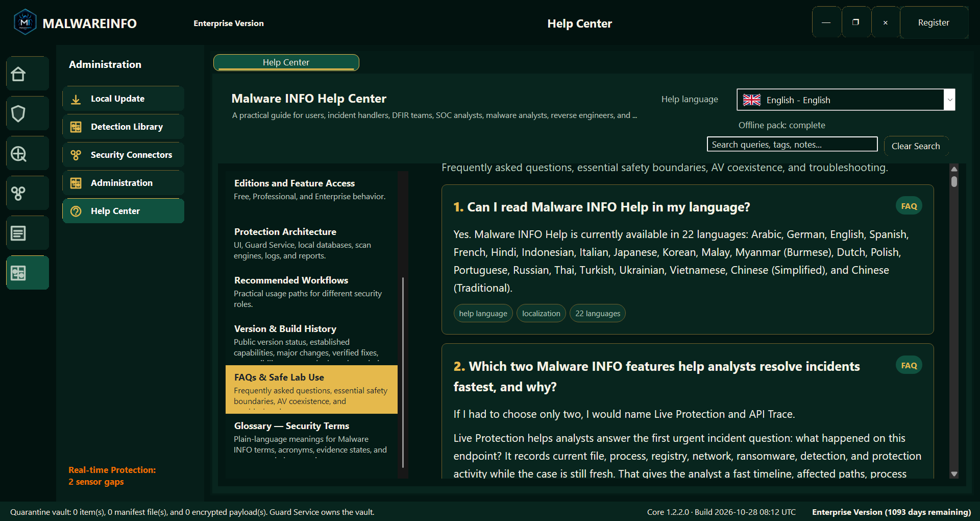Expand the Help language dropdown arrow

click(x=949, y=100)
